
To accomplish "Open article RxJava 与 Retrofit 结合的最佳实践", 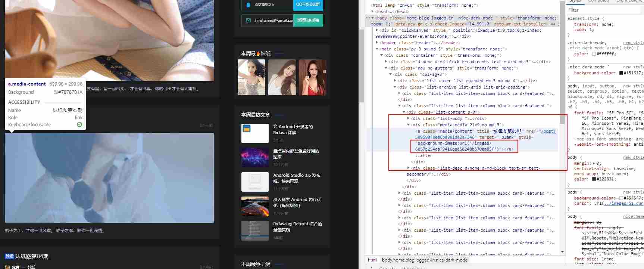I will 297,227.
